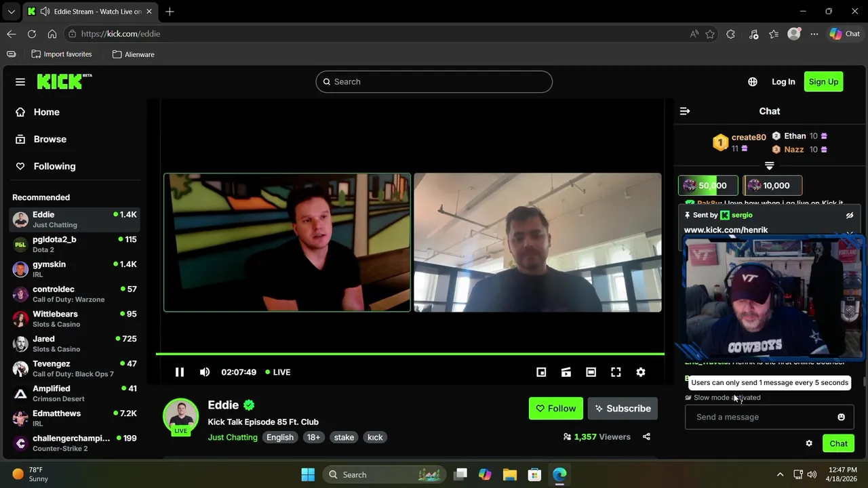
Task: Open gymskin recommended channel
Action: tap(75, 269)
